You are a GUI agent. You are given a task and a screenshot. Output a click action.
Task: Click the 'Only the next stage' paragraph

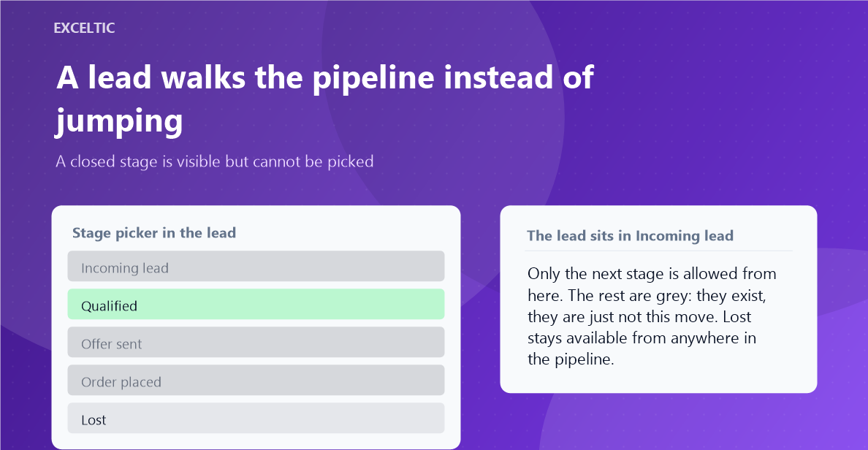pos(652,316)
